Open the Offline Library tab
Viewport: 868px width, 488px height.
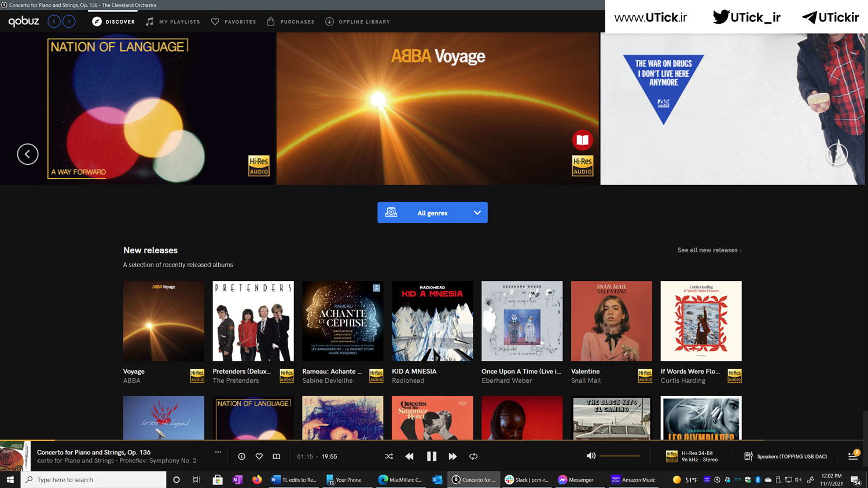[x=357, y=21]
